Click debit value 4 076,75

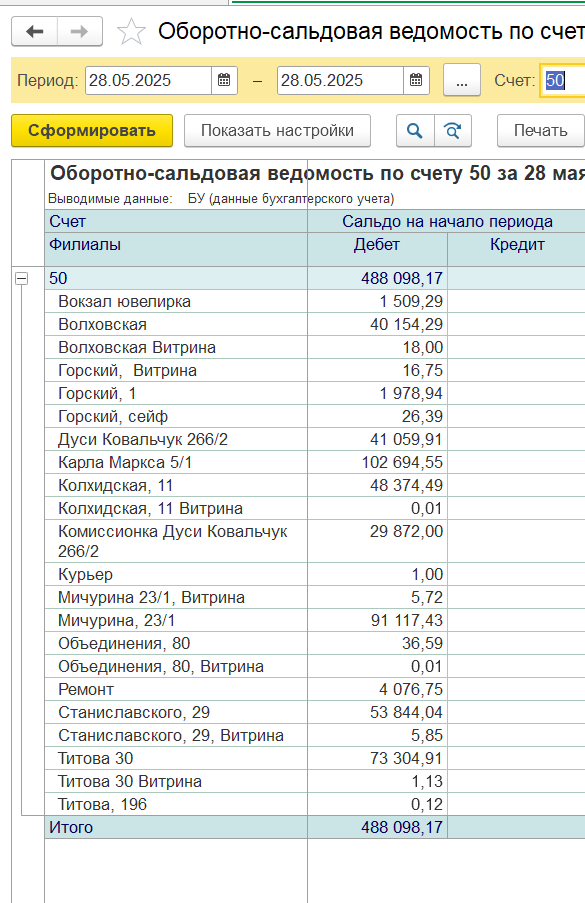[411, 689]
